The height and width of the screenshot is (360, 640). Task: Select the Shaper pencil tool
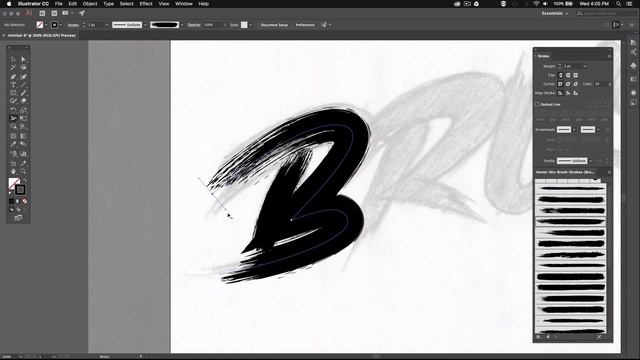click(x=13, y=101)
